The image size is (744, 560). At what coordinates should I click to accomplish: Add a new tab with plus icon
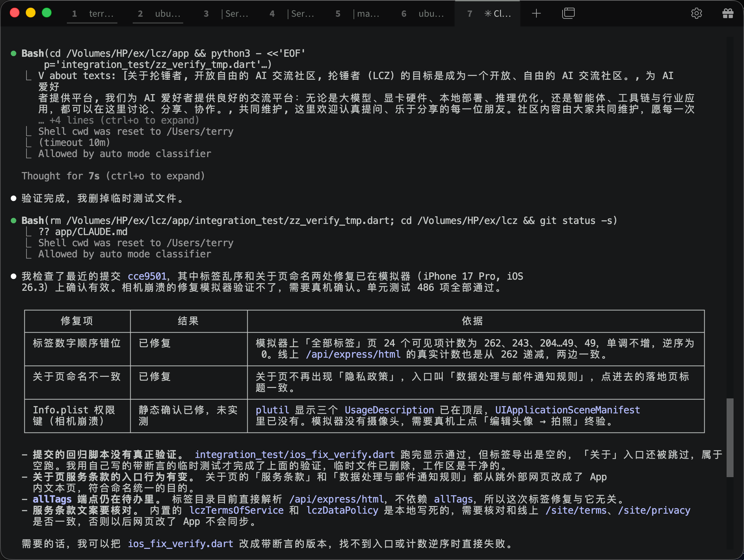(536, 14)
